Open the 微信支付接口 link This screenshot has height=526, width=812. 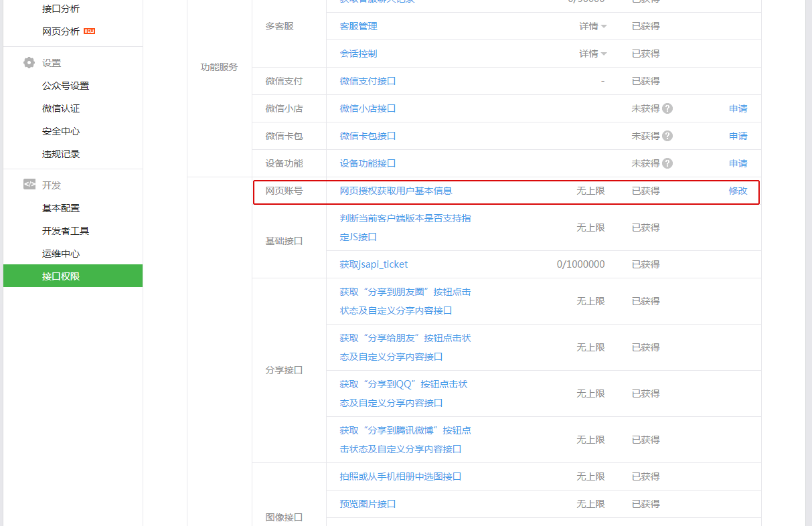point(368,81)
